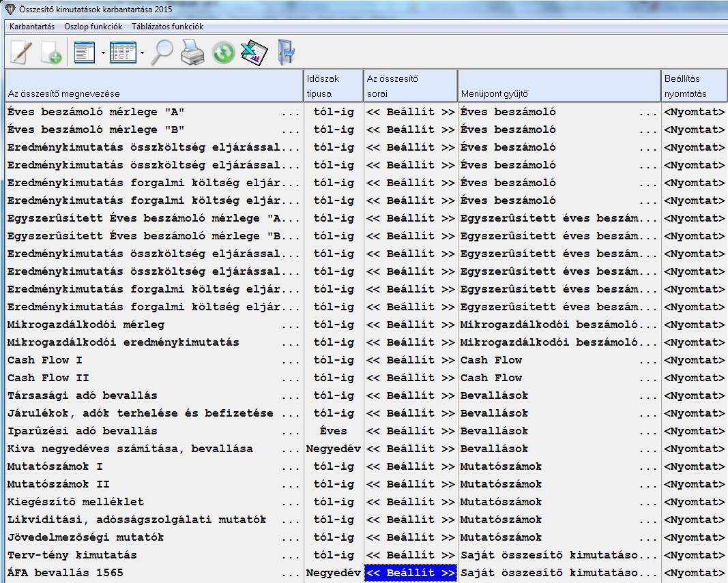This screenshot has height=583, width=728.
Task: Refresh the list with the green arrows icon
Action: 223,53
